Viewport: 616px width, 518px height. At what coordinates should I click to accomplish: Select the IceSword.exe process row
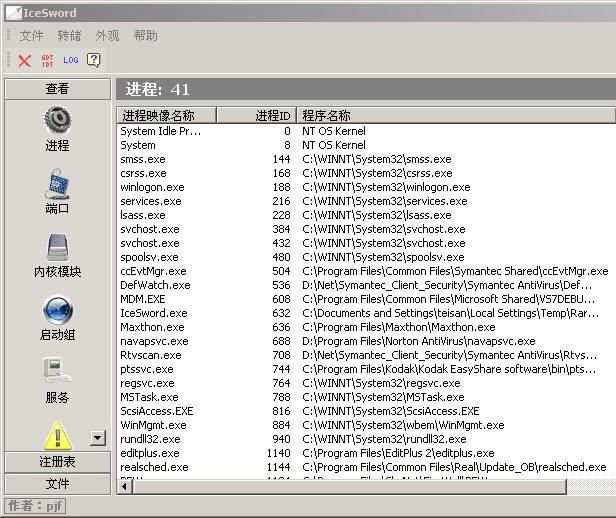click(153, 313)
